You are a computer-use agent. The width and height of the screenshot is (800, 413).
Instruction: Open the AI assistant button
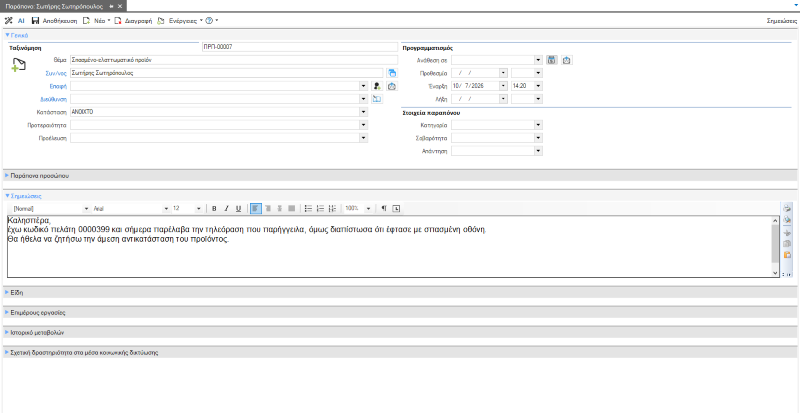tap(21, 21)
